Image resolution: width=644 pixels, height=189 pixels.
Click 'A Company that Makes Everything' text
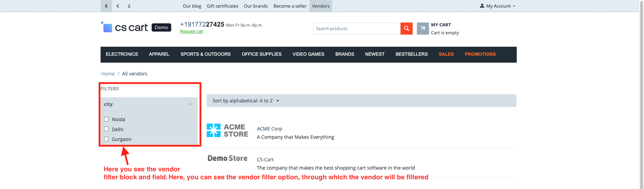click(295, 137)
